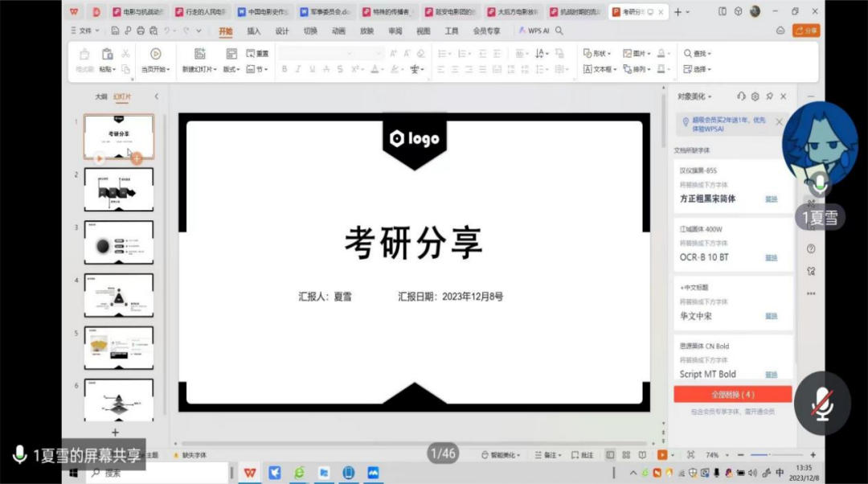The height and width of the screenshot is (484, 868).
Task: Open the 大纲 outline tab
Action: click(x=100, y=96)
